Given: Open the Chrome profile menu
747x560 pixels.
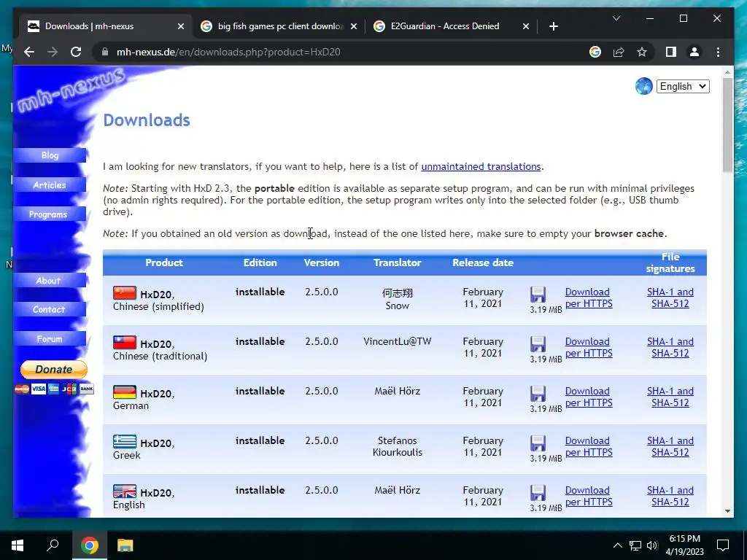Looking at the screenshot, I should [694, 52].
